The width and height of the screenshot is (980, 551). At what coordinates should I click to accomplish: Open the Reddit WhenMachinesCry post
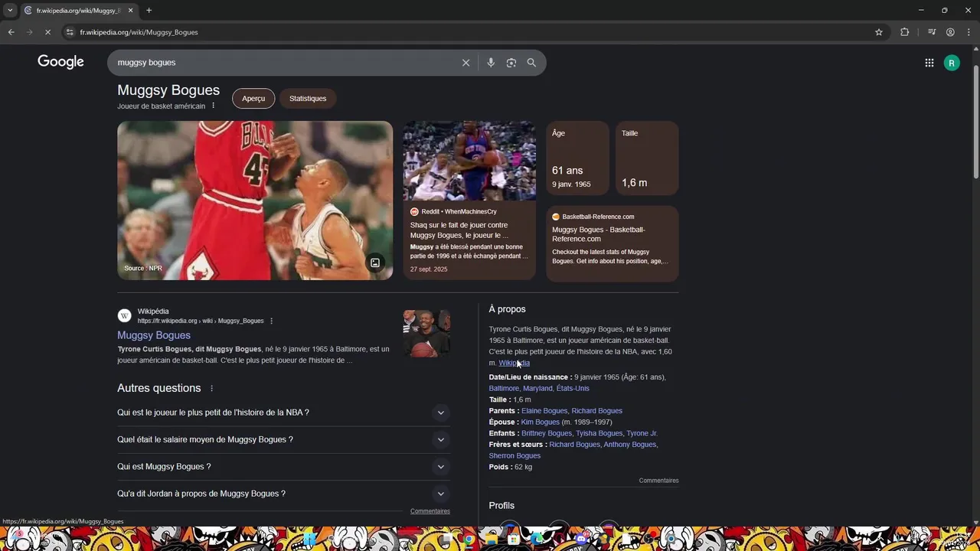coord(469,240)
